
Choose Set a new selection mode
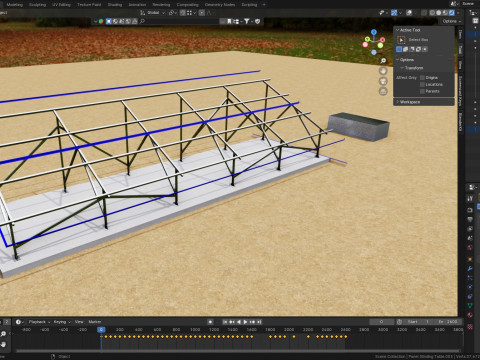pyautogui.click(x=399, y=49)
